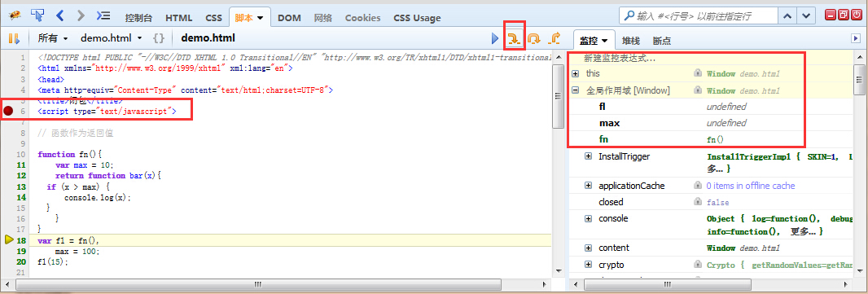868x294 pixels.
Task: Click the Firebug bug icon
Action: (x=15, y=15)
